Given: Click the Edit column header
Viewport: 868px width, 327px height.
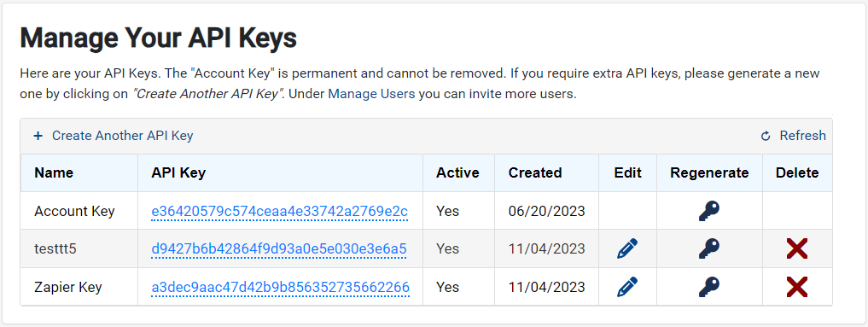Looking at the screenshot, I should click(x=628, y=172).
